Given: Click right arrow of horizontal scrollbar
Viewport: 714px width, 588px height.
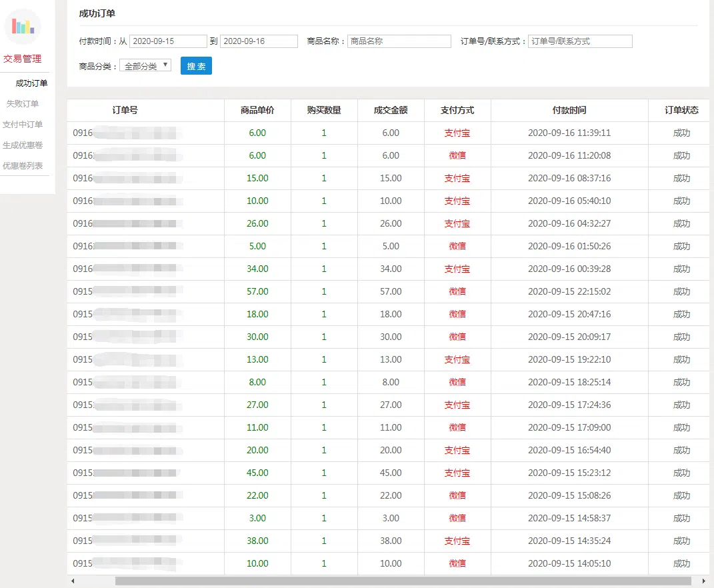Looking at the screenshot, I should (x=704, y=581).
